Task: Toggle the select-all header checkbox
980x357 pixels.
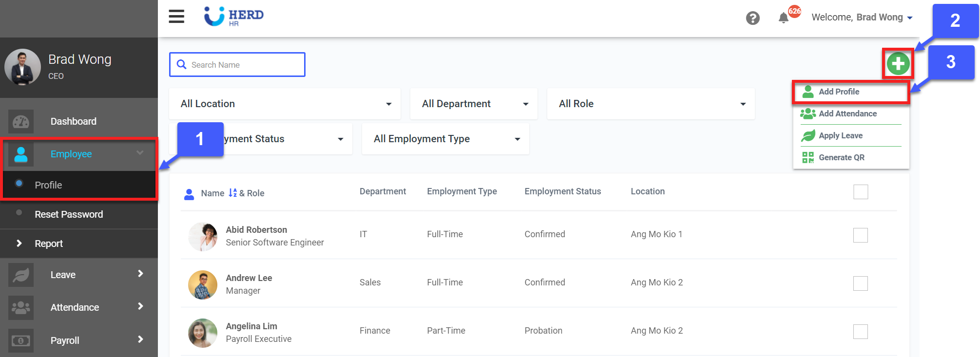Action: pos(860,192)
